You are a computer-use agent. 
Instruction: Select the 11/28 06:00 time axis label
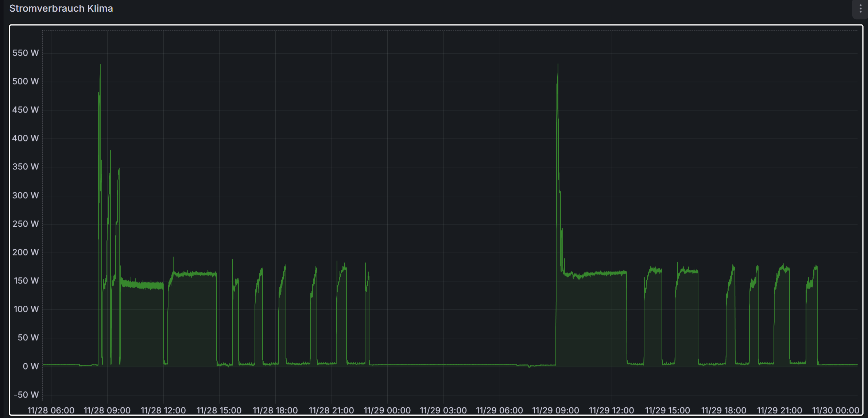pyautogui.click(x=51, y=410)
